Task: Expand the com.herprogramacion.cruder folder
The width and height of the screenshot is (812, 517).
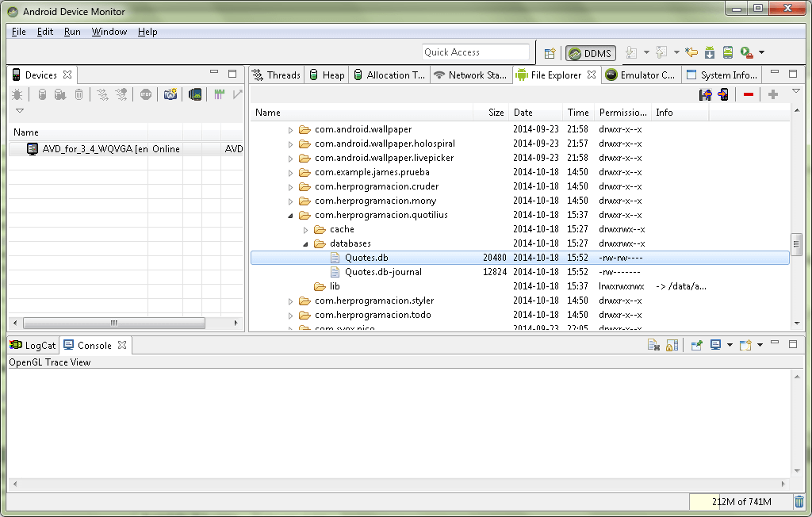Action: (290, 187)
